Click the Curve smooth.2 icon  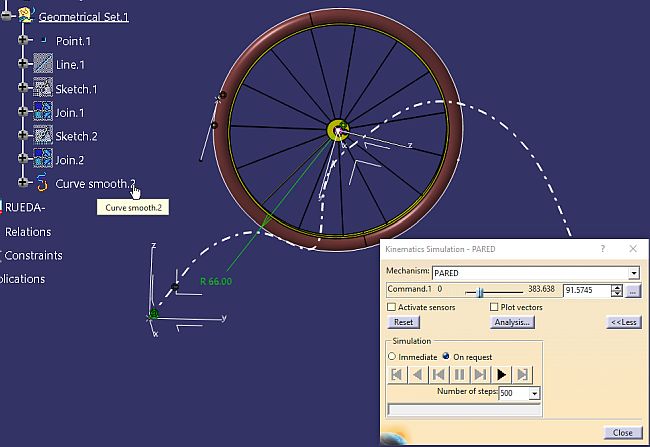coord(42,183)
